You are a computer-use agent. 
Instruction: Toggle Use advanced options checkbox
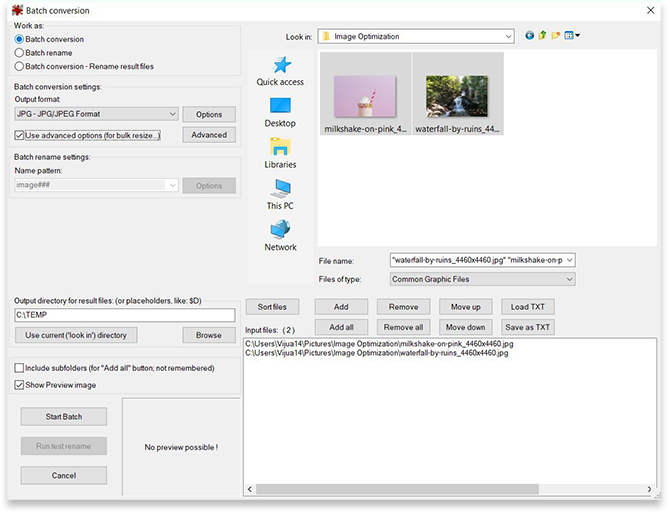click(20, 135)
